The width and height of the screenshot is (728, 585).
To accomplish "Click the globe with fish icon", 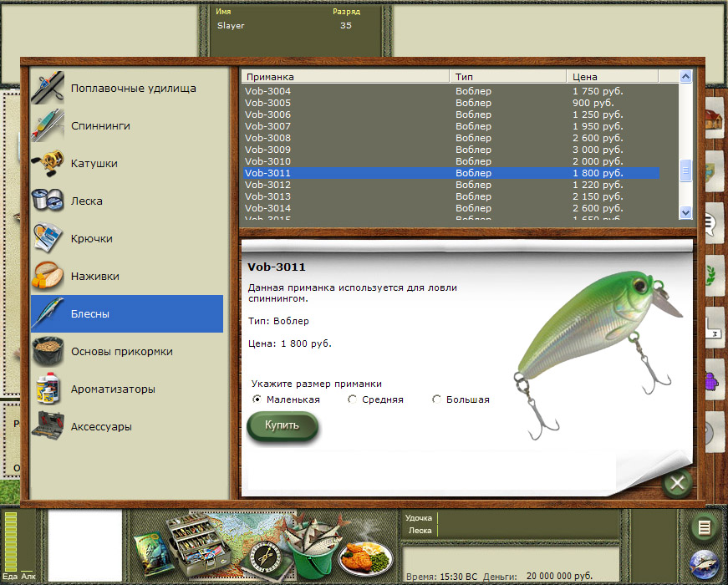I will (x=705, y=565).
